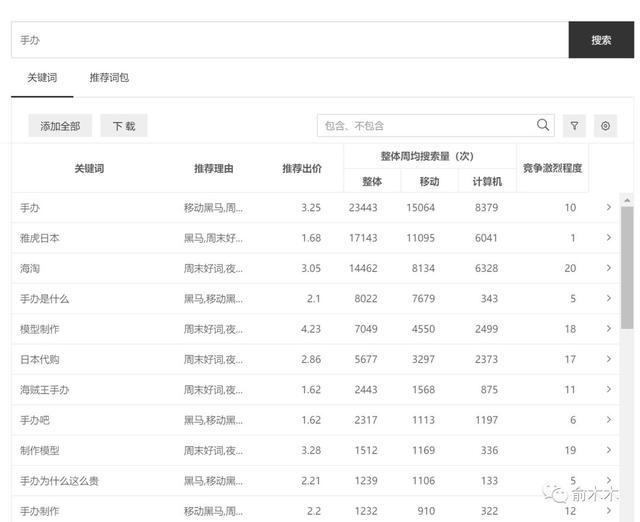
Task: Click the 添加全部 button
Action: 60,126
